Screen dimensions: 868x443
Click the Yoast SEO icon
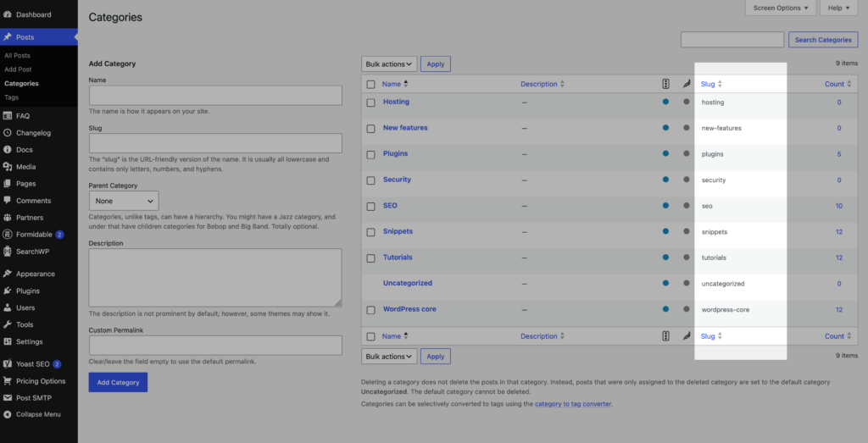click(x=8, y=364)
